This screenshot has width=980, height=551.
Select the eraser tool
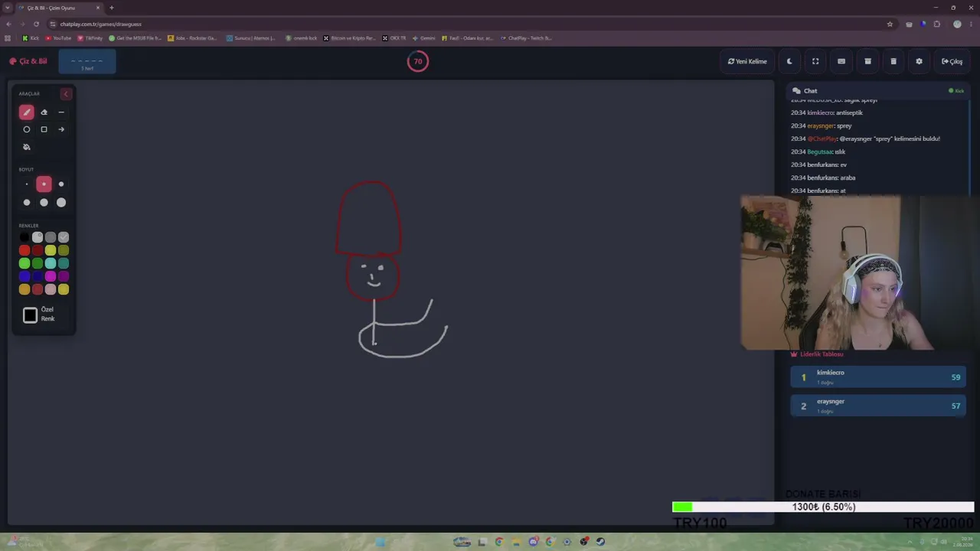click(44, 112)
